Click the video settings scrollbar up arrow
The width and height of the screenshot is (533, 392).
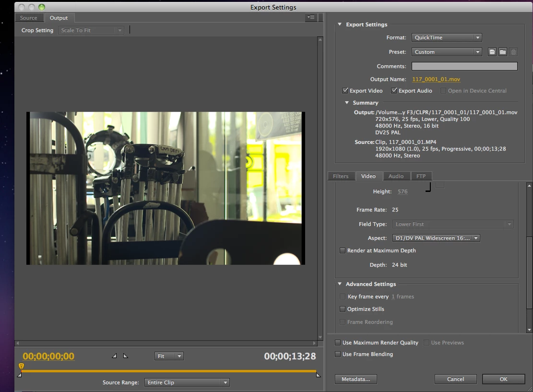[529, 186]
